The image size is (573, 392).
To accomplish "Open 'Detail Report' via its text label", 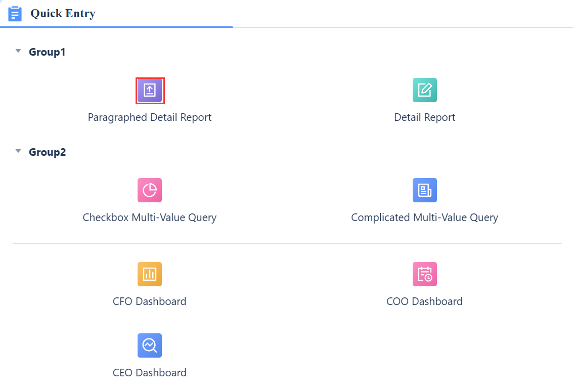I will click(x=424, y=117).
